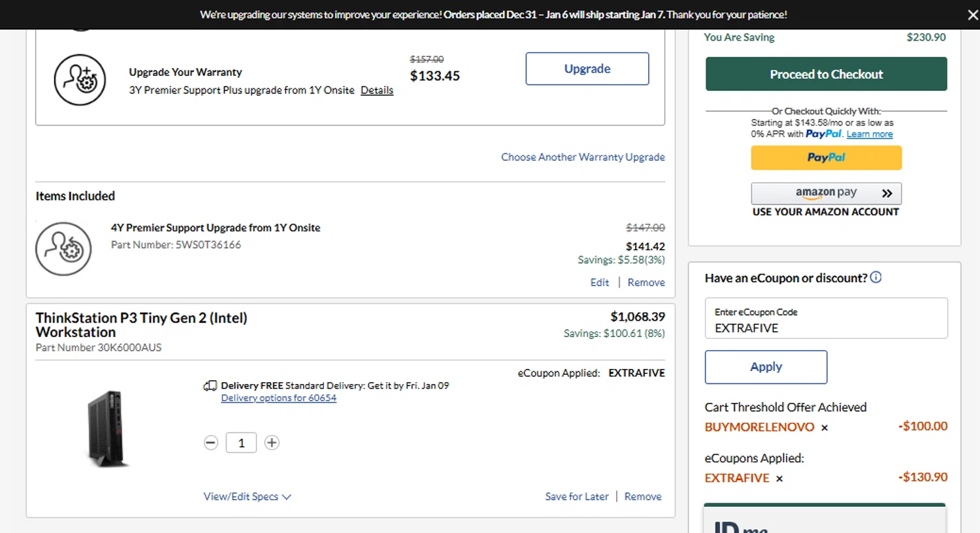Click the eCoupon code input field
Image resolution: width=980 pixels, height=533 pixels.
826,318
